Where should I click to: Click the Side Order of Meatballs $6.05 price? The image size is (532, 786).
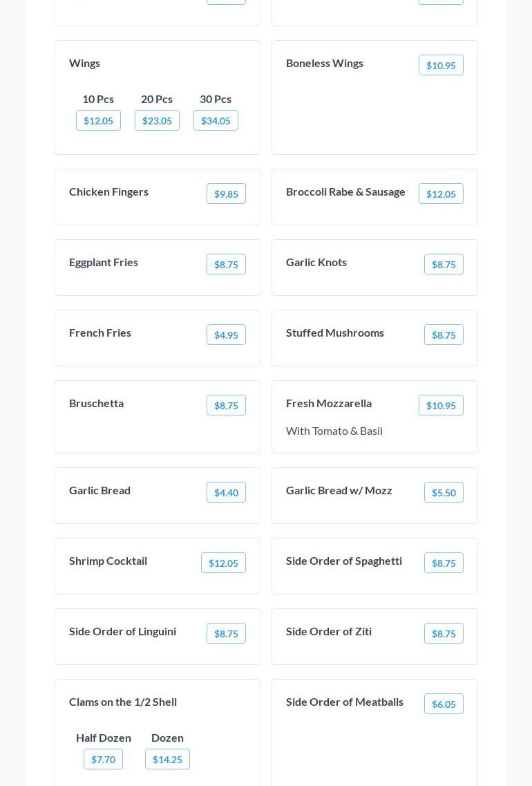444,704
